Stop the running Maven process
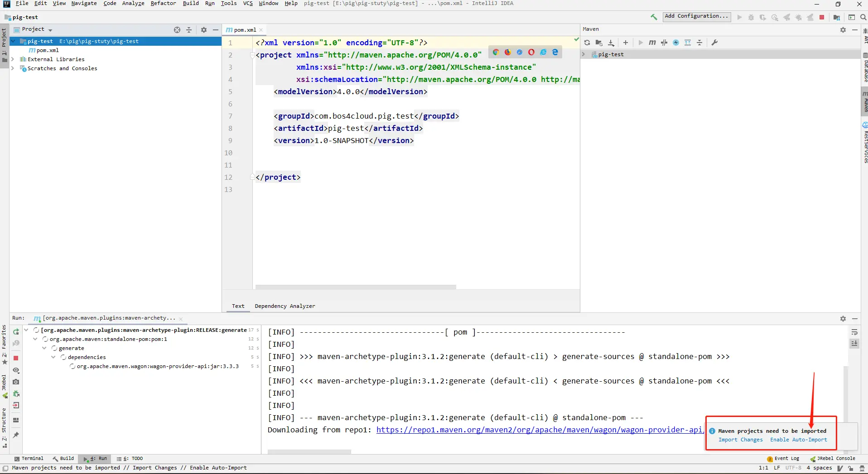 point(16,358)
